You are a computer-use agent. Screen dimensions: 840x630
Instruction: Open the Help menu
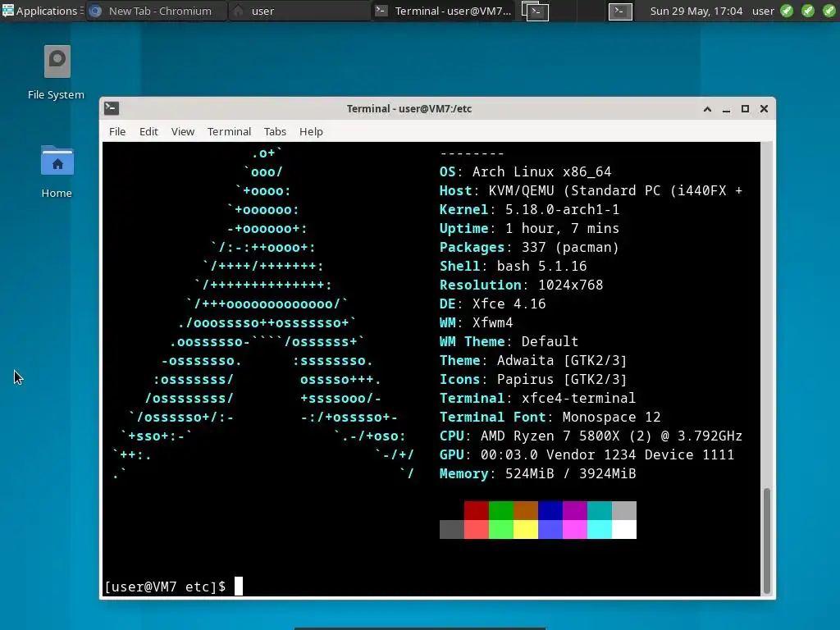[x=311, y=131]
